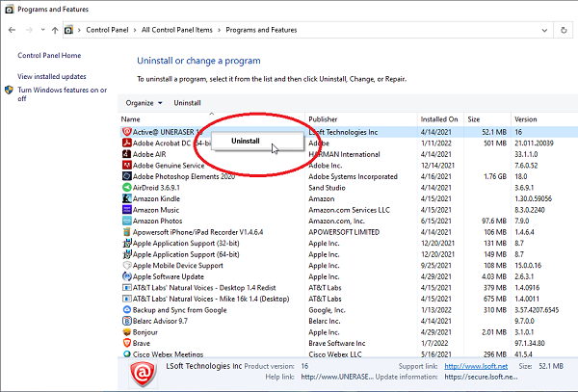The width and height of the screenshot is (578, 392).
Task: Click the AirDroid 3.6.9.1 icon
Action: coord(127,188)
